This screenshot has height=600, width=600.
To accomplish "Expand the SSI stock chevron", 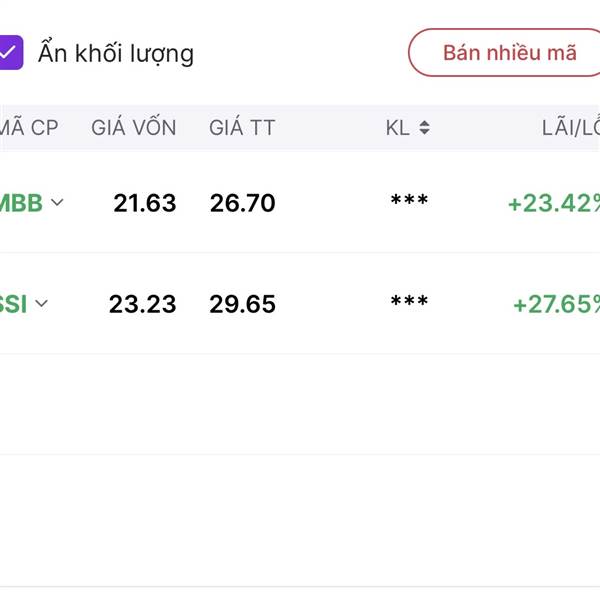I will pos(41,304).
